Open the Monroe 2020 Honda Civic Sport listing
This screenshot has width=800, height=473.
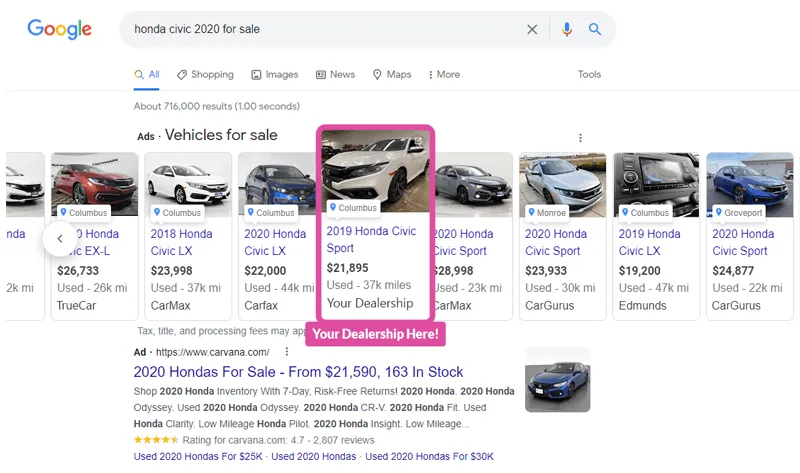coord(556,242)
